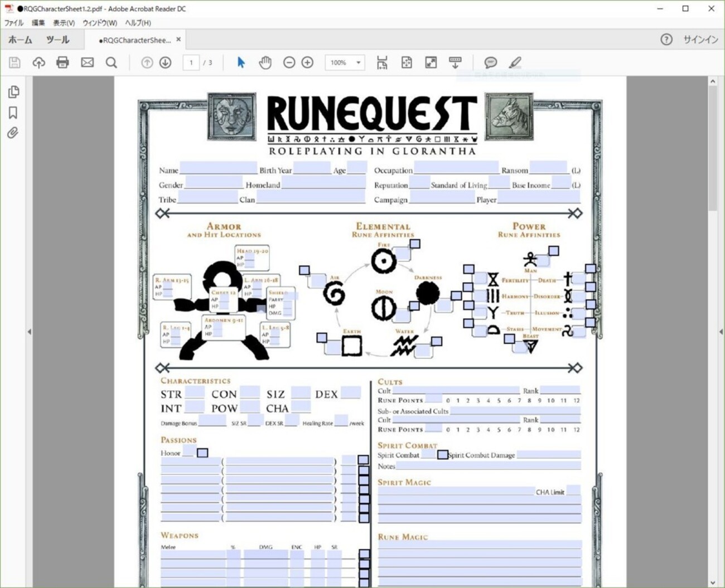Click the vertical scrollbar thumb
This screenshot has width=725, height=588.
[713, 149]
